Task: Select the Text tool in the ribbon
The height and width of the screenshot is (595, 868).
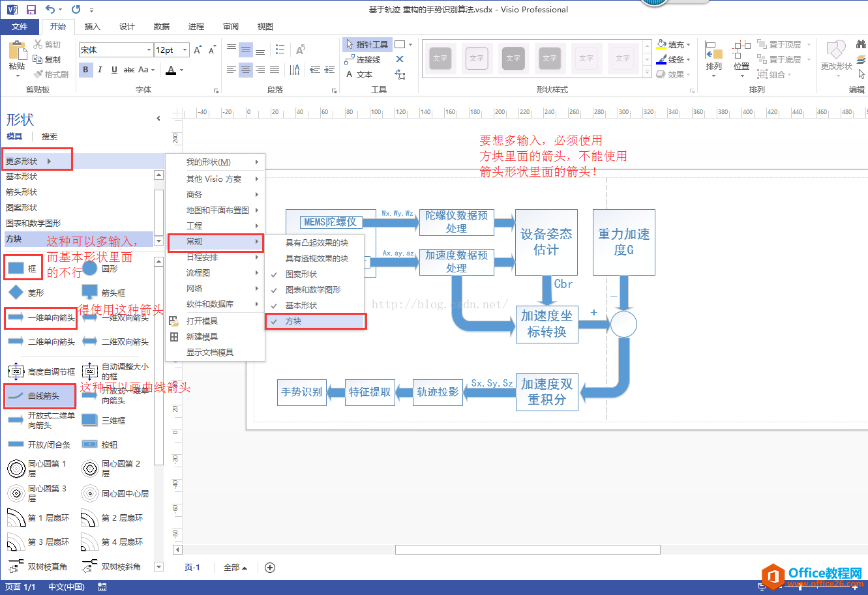Action: tap(359, 74)
